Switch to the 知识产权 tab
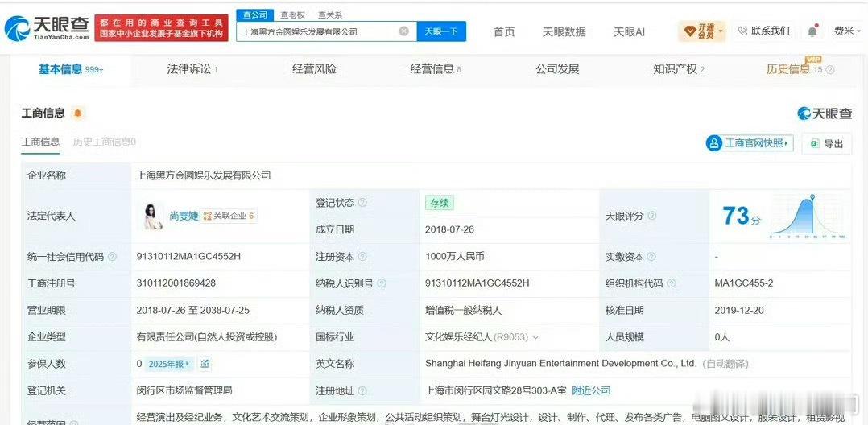Screen dimensions: 868x425 click(x=680, y=70)
